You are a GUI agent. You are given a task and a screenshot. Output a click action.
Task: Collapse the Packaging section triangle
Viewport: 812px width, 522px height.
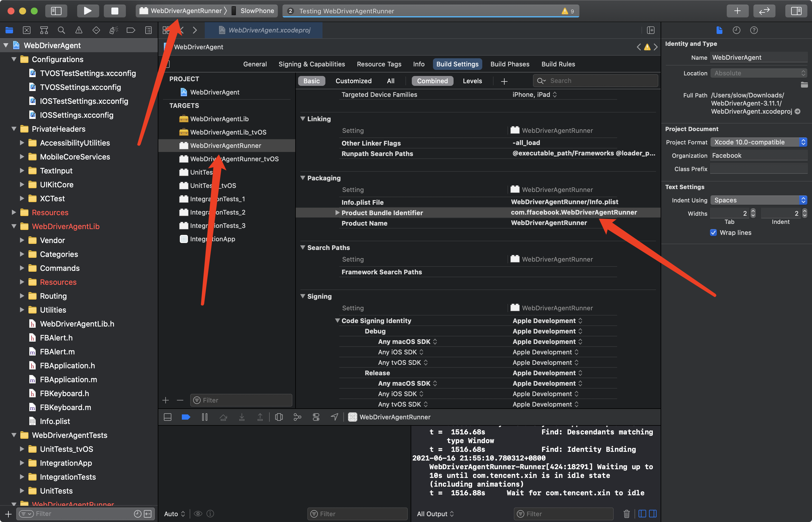point(303,177)
